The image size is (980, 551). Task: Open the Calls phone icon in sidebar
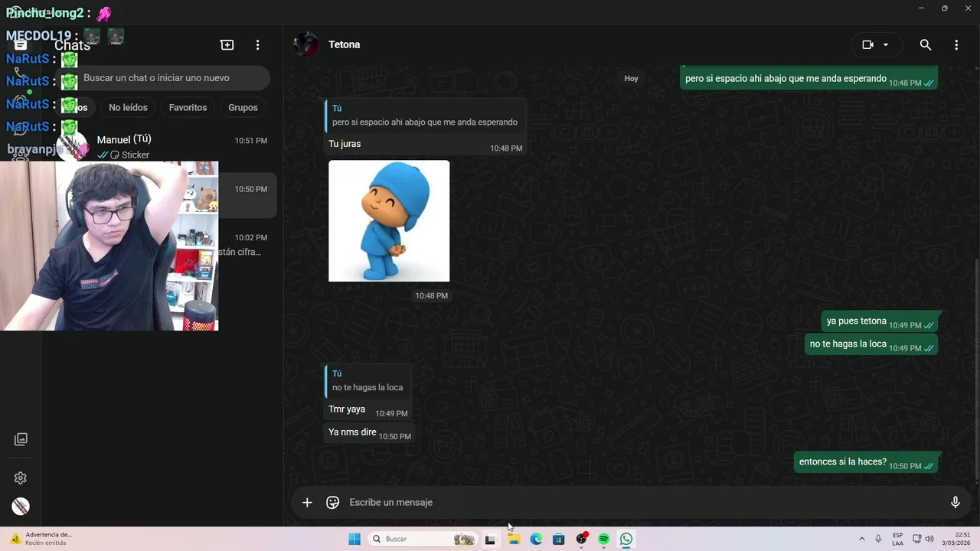21,74
